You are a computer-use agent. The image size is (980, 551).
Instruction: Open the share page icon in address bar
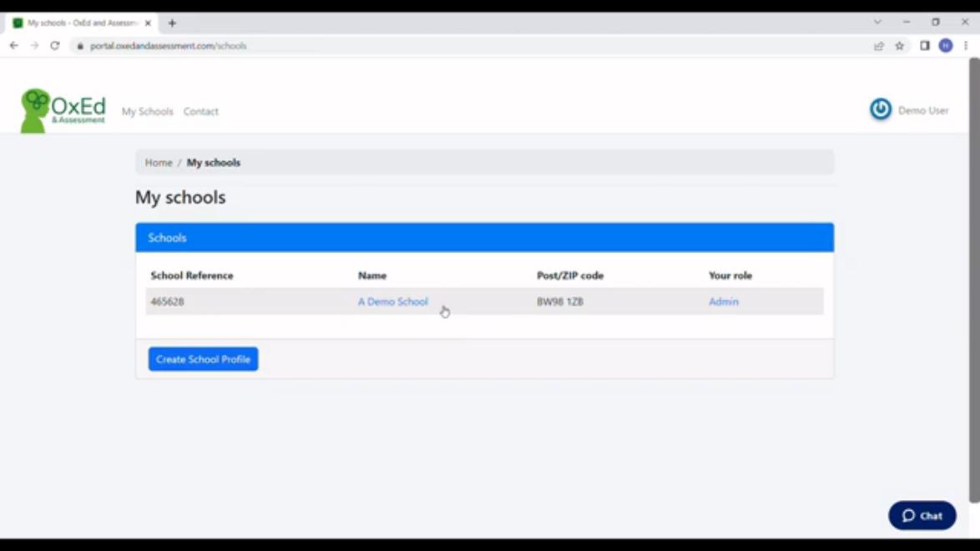[x=879, y=46]
